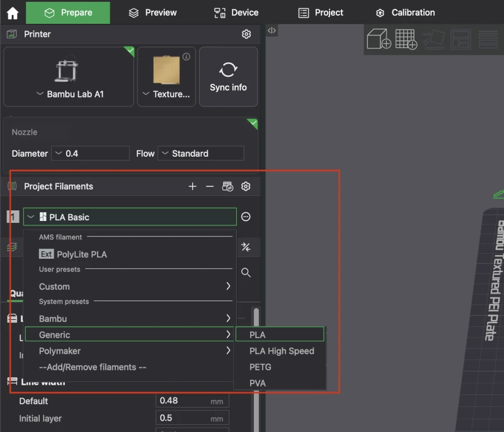
Task: Click the Sync info button
Action: [x=228, y=77]
